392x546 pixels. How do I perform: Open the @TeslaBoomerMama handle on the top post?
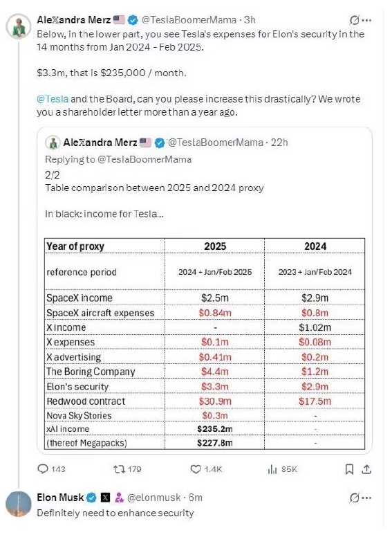coord(189,20)
